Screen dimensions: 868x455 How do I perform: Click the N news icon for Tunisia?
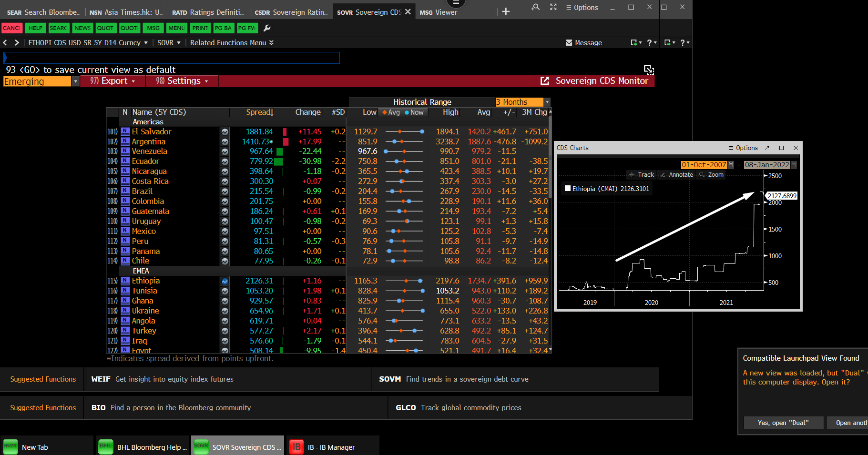[x=125, y=291]
